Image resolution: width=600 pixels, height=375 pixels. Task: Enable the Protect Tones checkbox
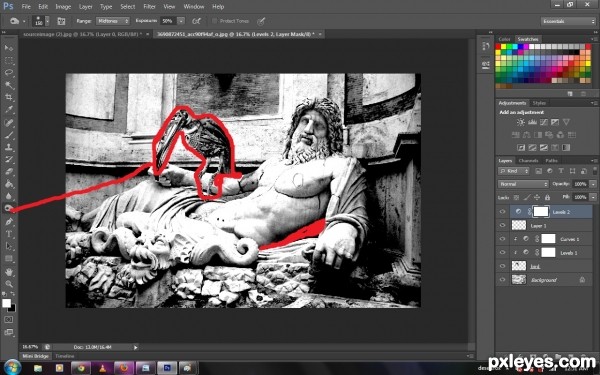click(214, 21)
